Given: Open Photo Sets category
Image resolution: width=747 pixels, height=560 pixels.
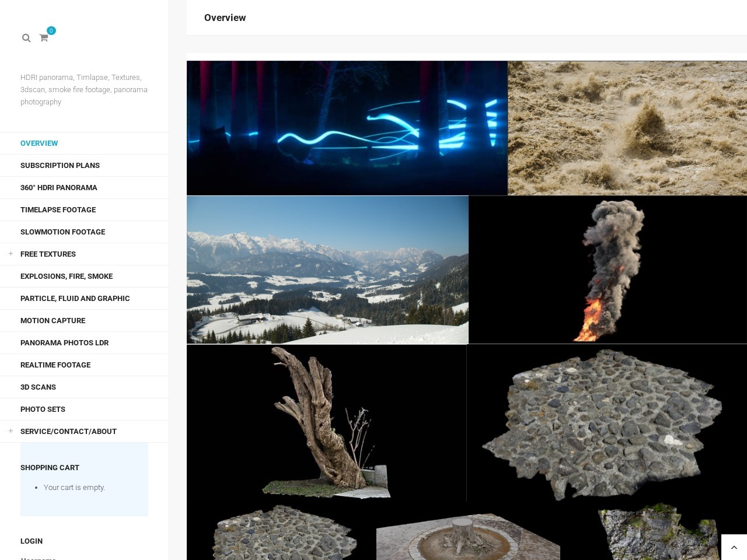Looking at the screenshot, I should [x=43, y=409].
